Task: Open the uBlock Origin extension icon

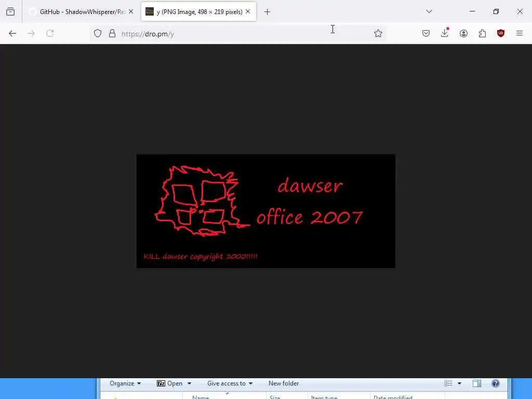Action: point(501,33)
